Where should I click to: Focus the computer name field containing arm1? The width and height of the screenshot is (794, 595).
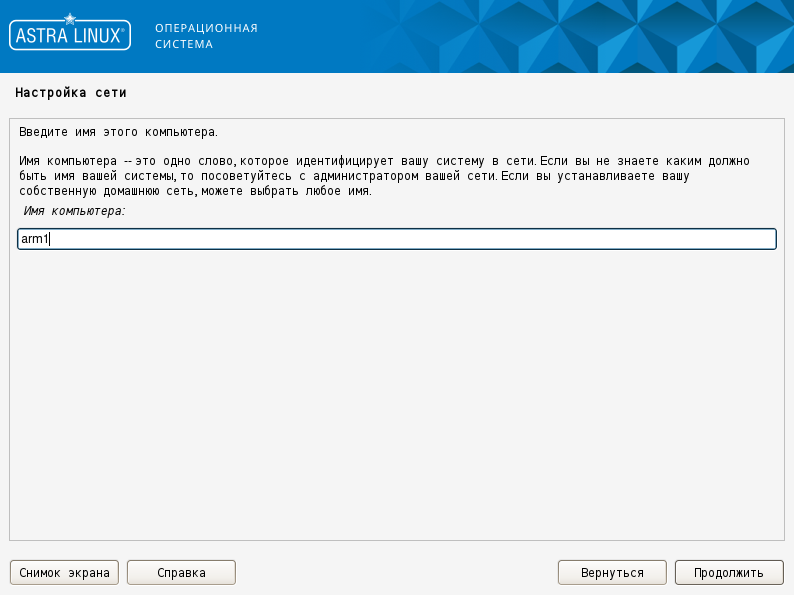click(396, 239)
